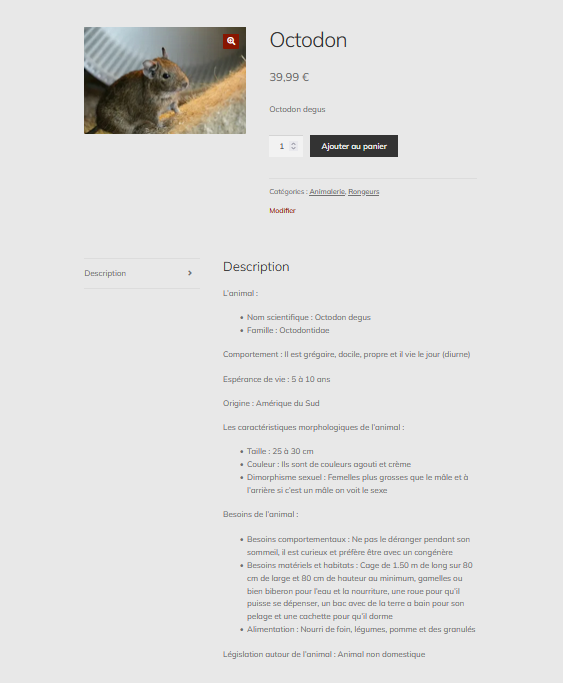Click the 39,99 € price
The image size is (563, 683).
click(x=289, y=77)
